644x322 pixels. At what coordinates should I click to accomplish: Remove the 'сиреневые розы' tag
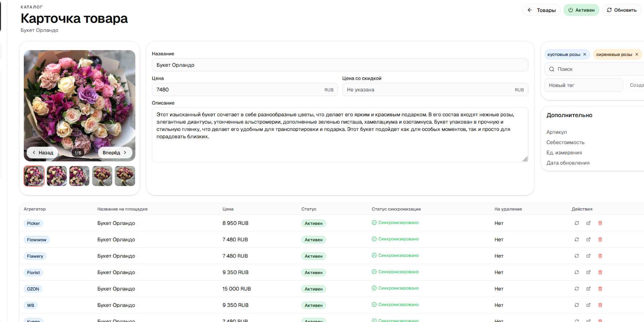point(637,55)
